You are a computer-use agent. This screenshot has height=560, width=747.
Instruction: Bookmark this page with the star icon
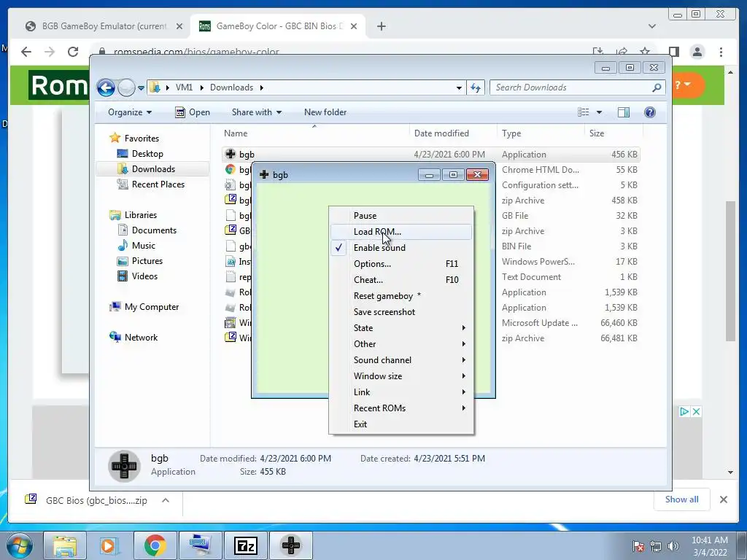(645, 52)
